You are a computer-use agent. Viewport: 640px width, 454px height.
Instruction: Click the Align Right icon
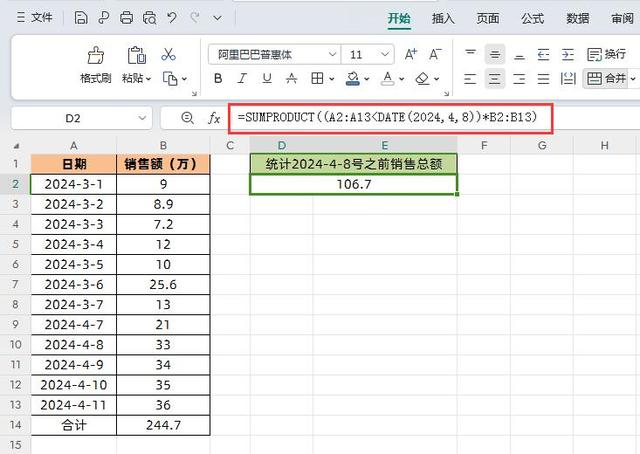pos(519,78)
